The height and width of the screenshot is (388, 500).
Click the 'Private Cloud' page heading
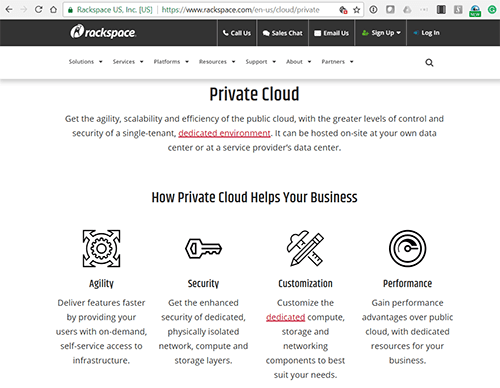point(254,94)
